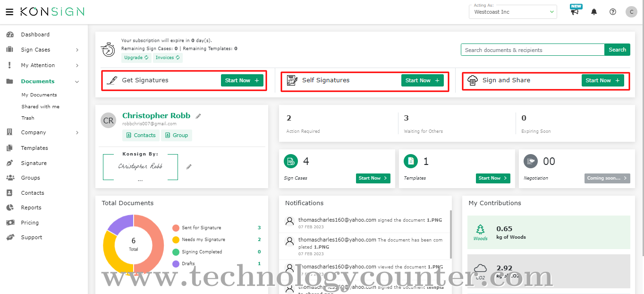Click the Groups people sidebar icon

[10, 178]
